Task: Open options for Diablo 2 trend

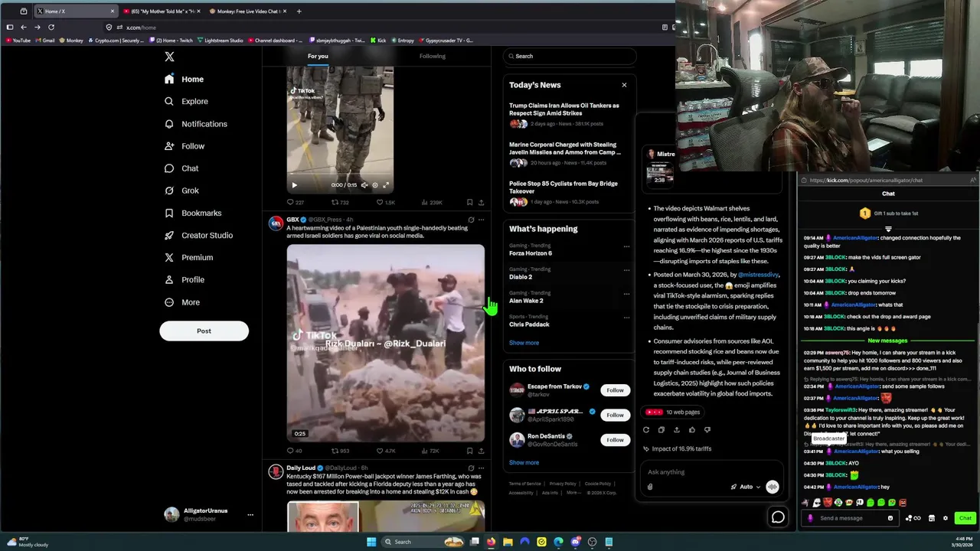Action: click(x=626, y=270)
